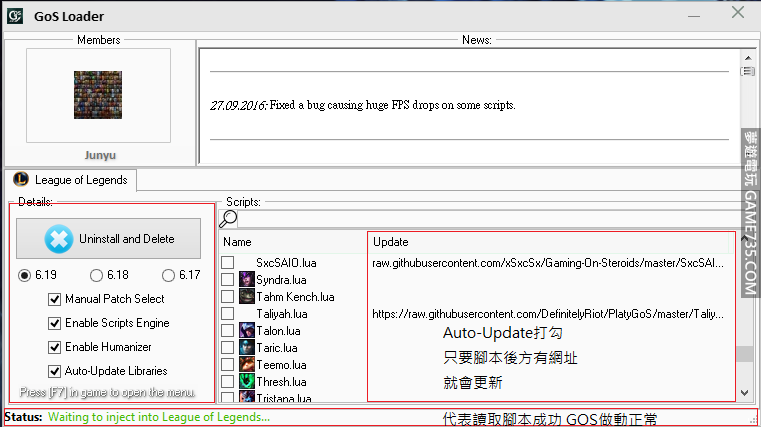Select patch 6.19 radio button

point(24,276)
